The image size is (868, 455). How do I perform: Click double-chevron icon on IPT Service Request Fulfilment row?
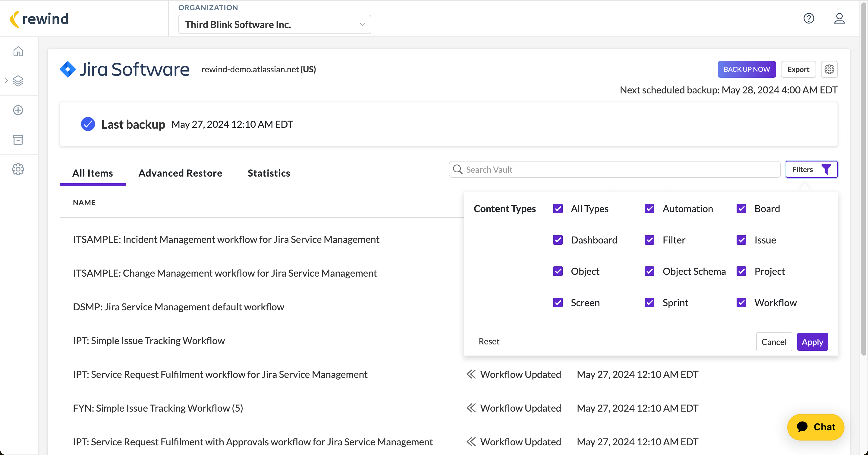point(471,374)
